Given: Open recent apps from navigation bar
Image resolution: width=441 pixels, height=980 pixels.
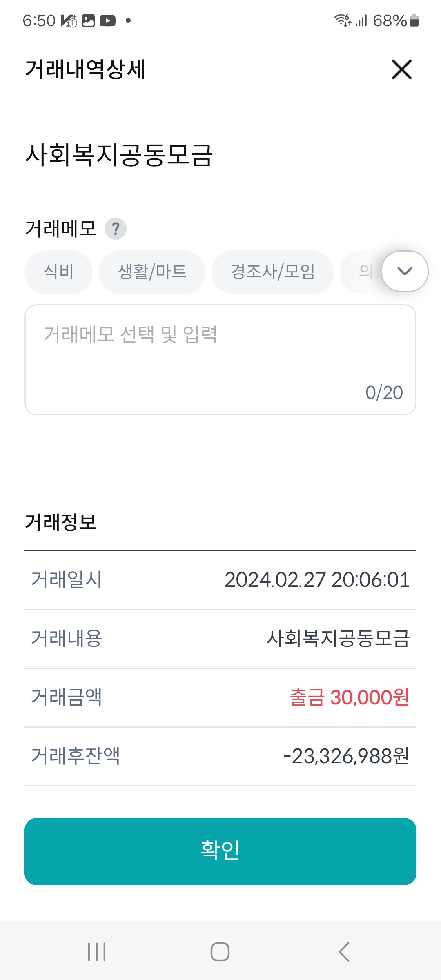Looking at the screenshot, I should coord(97,952).
